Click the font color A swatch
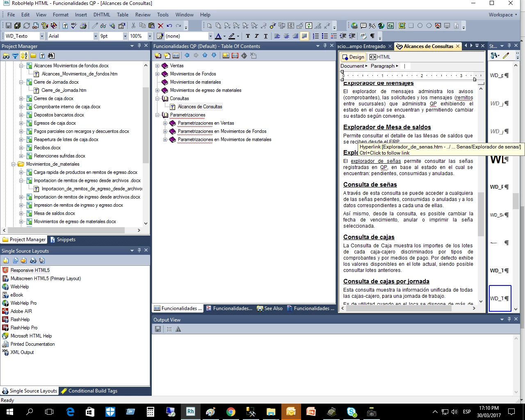525x420 pixels. tap(218, 36)
